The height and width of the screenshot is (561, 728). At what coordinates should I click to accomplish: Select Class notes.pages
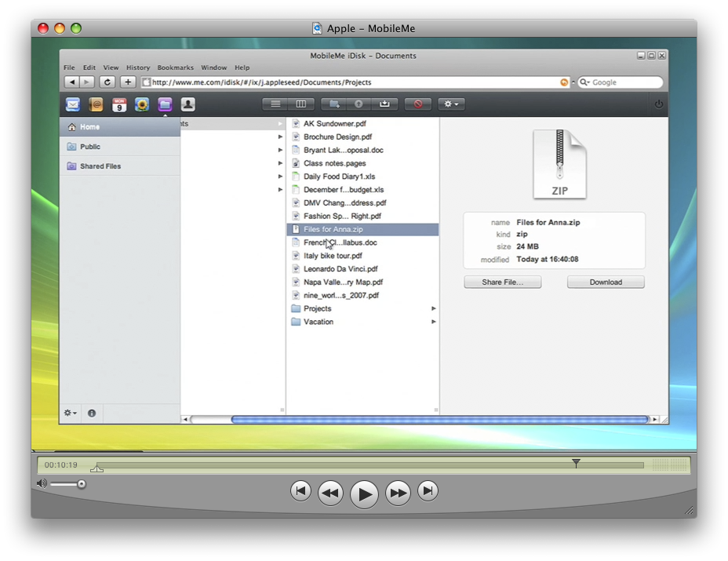tap(362, 163)
